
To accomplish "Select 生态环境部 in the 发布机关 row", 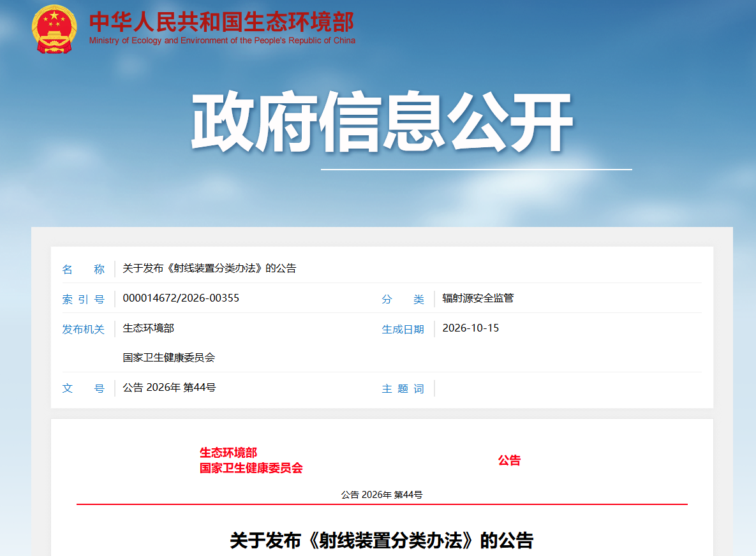I will [x=148, y=328].
